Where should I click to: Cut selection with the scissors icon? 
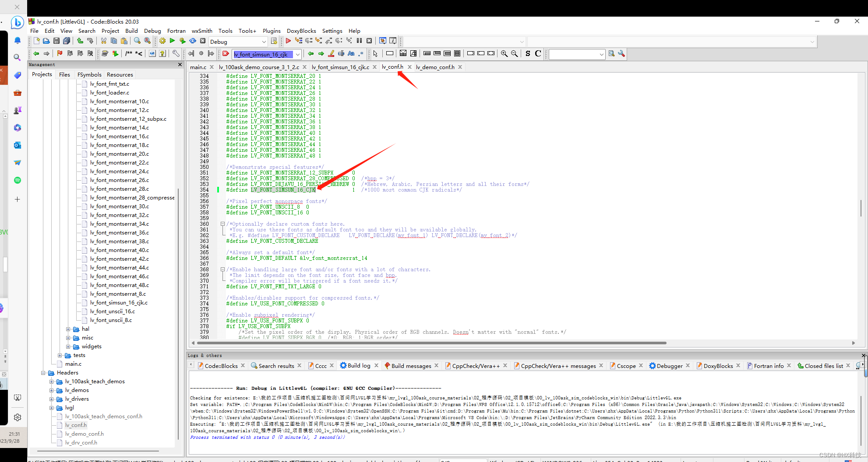click(x=104, y=41)
